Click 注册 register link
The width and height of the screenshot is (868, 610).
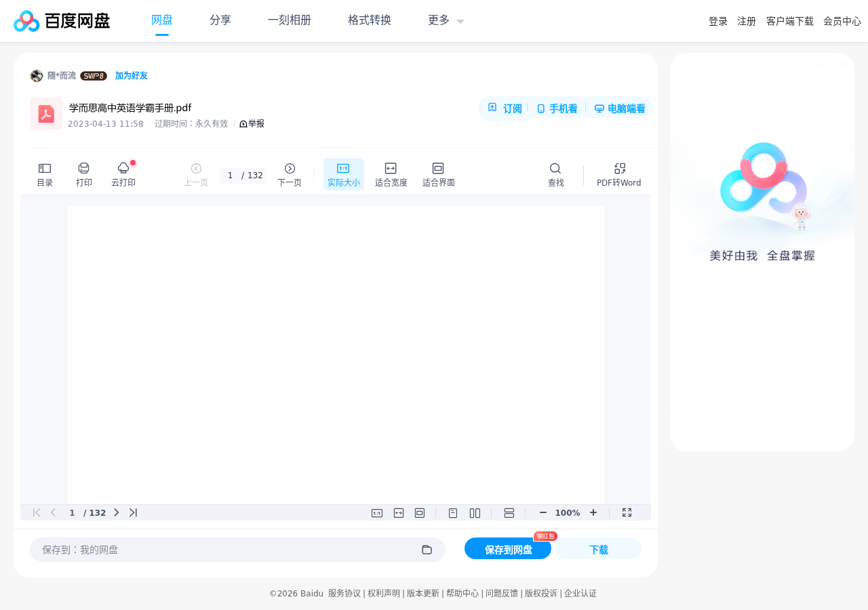(x=747, y=21)
